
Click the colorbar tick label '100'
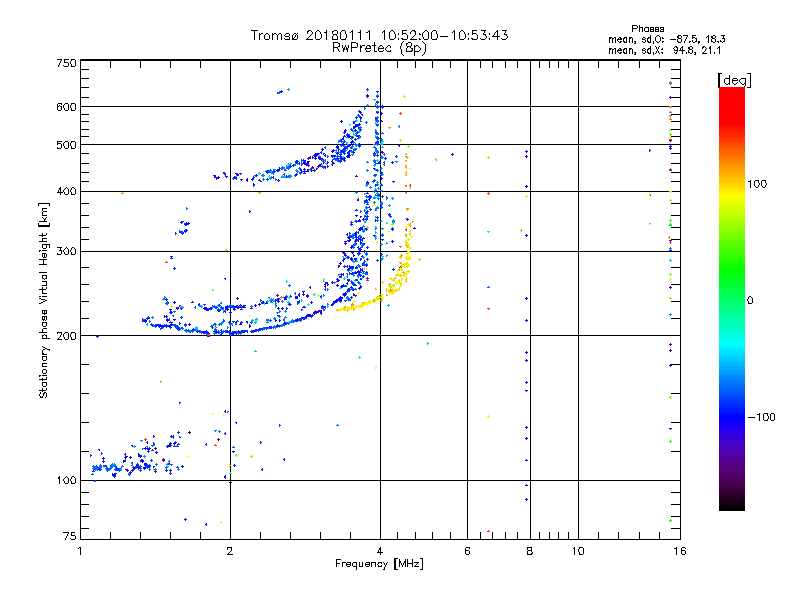click(757, 184)
